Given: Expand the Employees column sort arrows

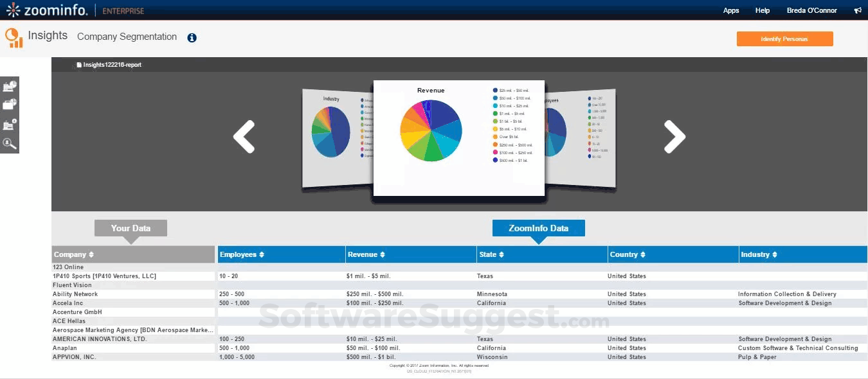Looking at the screenshot, I should [x=261, y=254].
